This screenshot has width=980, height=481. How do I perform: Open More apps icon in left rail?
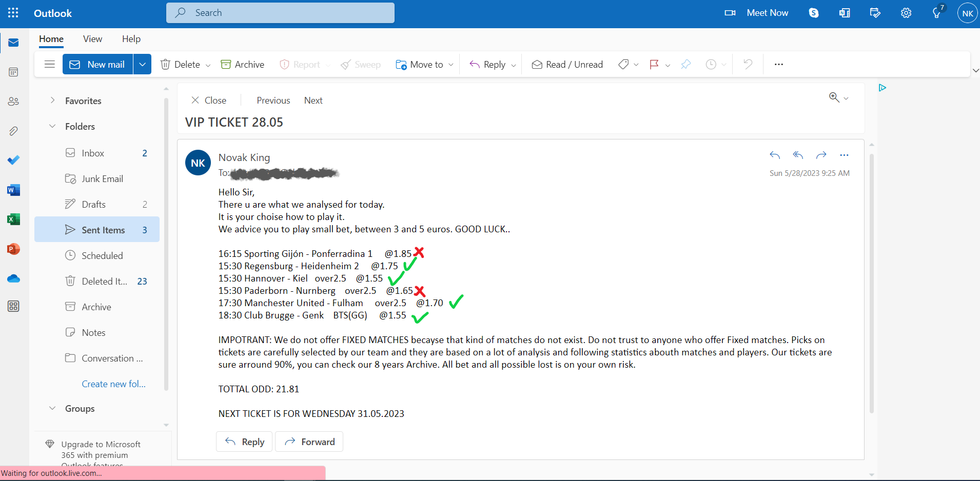[13, 307]
